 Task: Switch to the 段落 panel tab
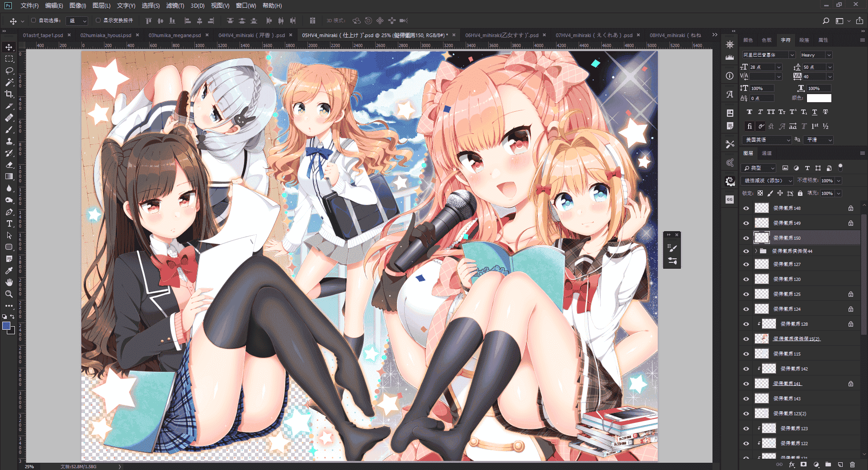click(x=804, y=40)
